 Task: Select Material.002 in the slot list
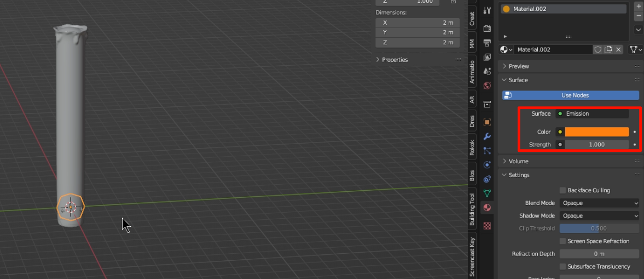tap(563, 9)
